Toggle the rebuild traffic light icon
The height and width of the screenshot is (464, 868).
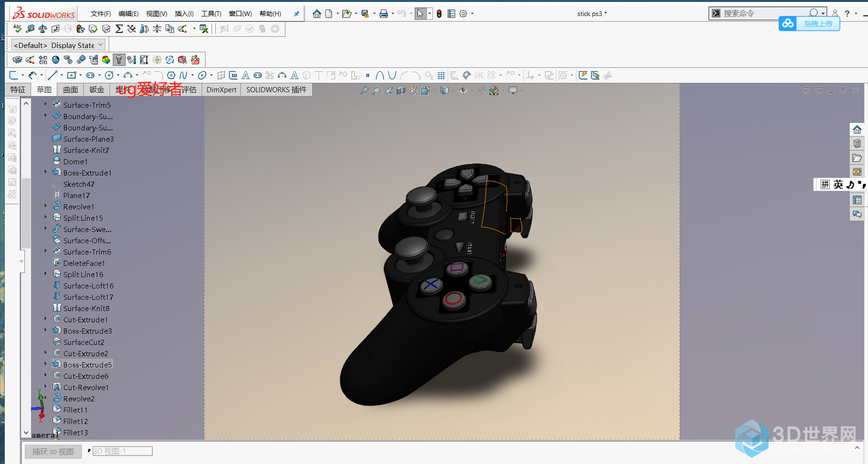(x=439, y=14)
